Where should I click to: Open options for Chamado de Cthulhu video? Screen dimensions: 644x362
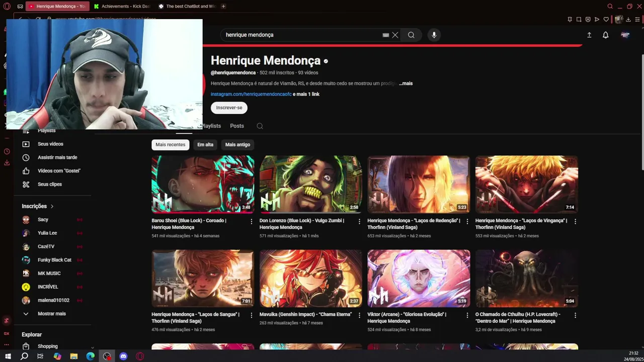point(575,315)
